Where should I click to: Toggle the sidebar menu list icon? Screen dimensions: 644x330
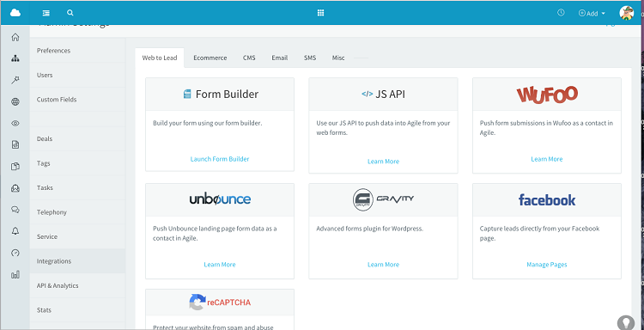46,13
